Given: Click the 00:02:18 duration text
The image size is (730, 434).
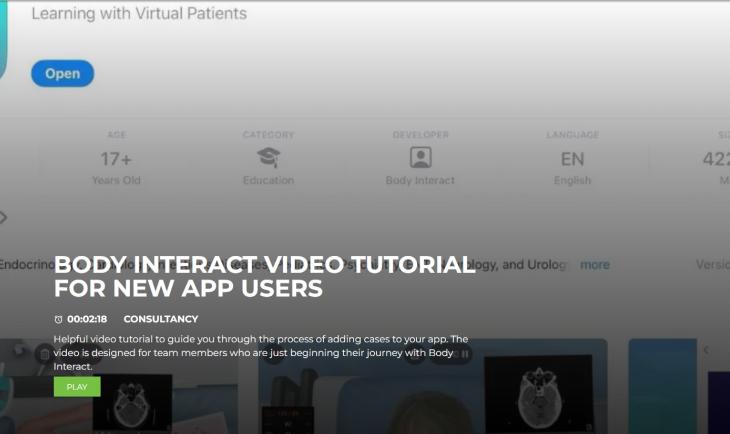Looking at the screenshot, I should (x=87, y=319).
